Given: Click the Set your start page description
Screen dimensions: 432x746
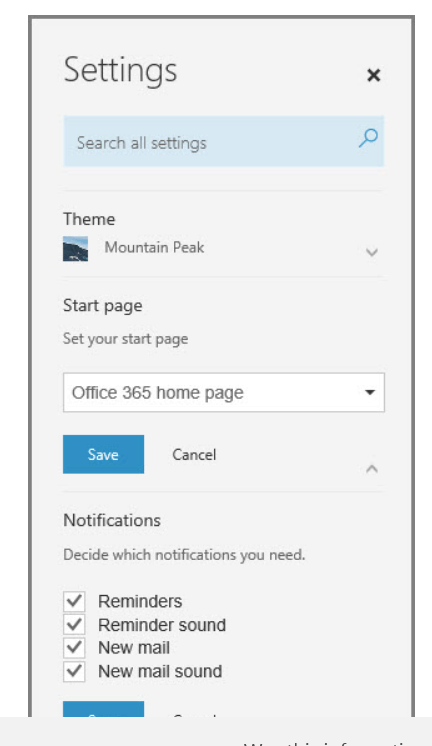Looking at the screenshot, I should pyautogui.click(x=126, y=339).
